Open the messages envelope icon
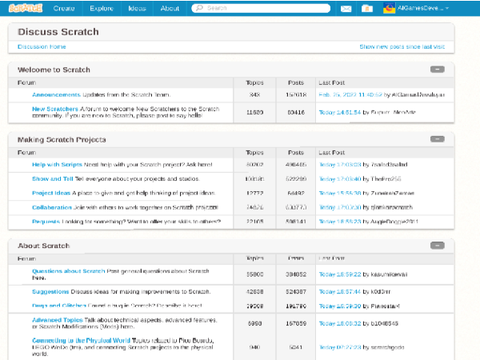The width and height of the screenshot is (480, 360). (346, 8)
